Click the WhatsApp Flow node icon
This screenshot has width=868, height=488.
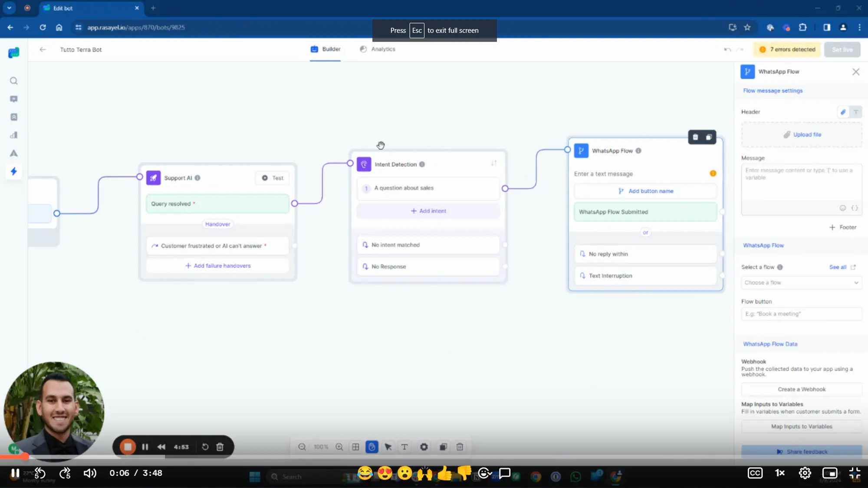click(x=582, y=151)
